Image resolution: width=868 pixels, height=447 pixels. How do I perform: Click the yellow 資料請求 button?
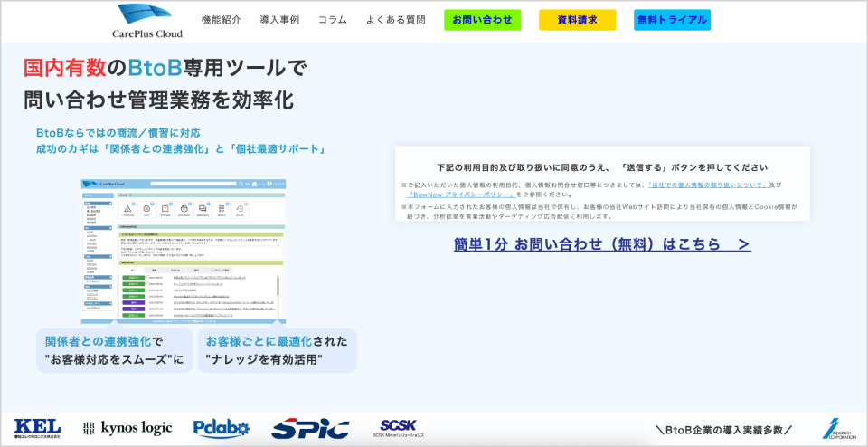click(x=578, y=20)
